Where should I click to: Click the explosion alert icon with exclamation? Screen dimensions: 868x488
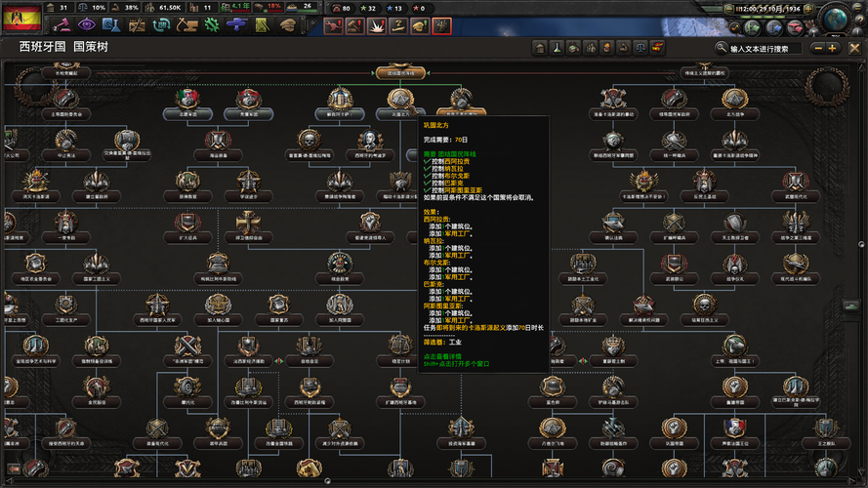[x=377, y=26]
